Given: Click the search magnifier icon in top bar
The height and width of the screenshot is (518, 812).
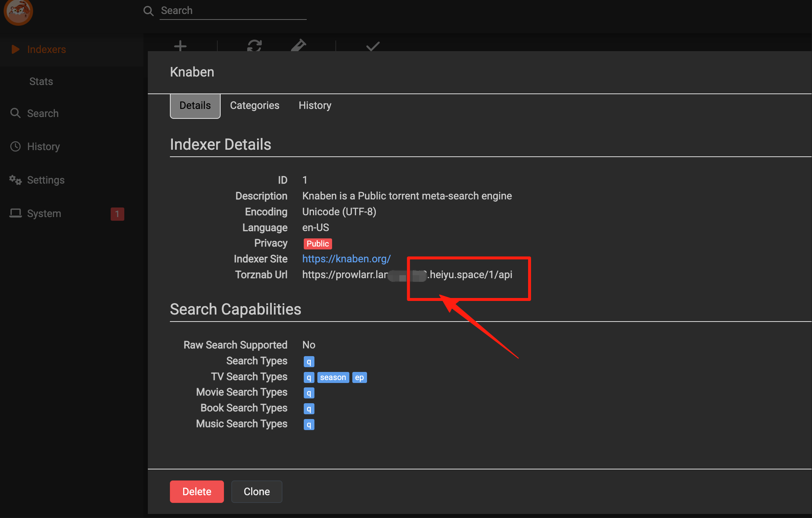Looking at the screenshot, I should 149,11.
